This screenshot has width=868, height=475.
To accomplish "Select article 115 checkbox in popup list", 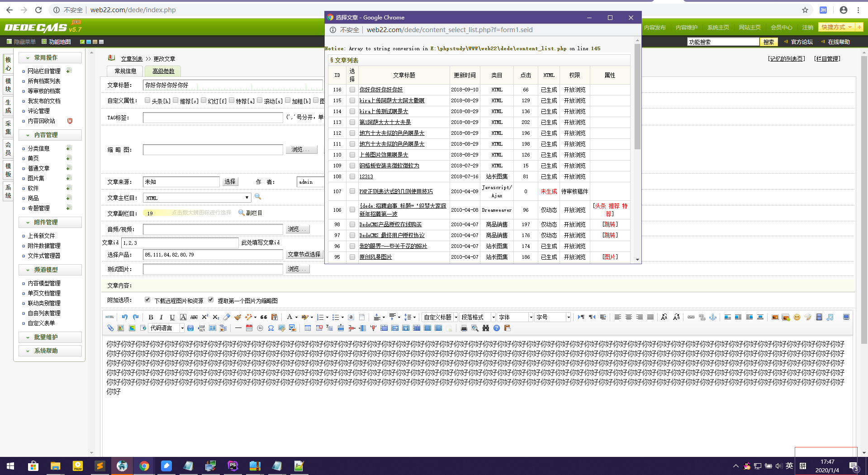I will coord(352,100).
